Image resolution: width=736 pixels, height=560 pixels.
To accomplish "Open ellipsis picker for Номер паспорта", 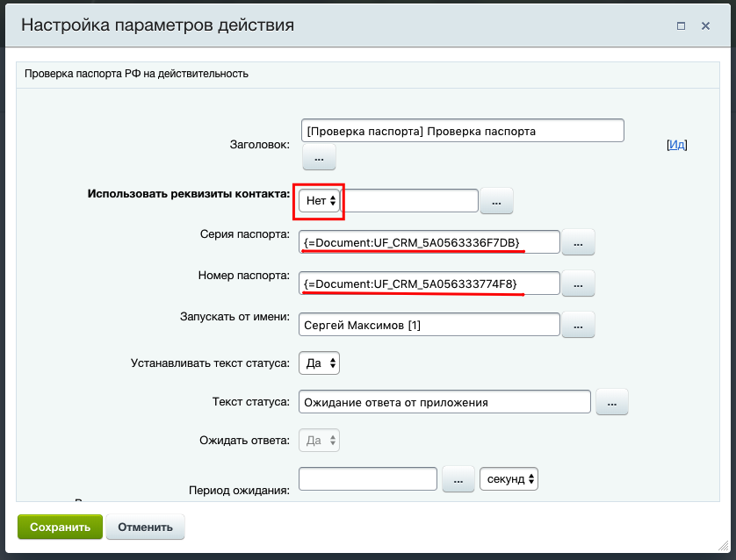I will (x=578, y=284).
